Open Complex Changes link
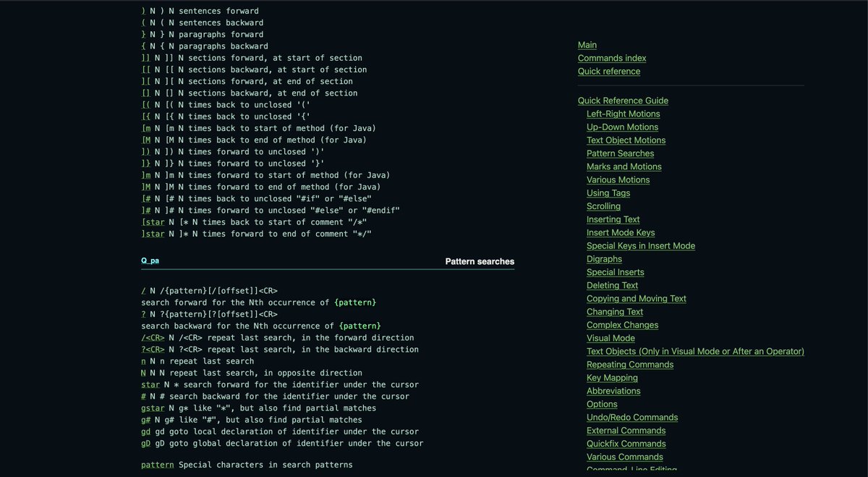This screenshot has height=477, width=868. click(622, 325)
